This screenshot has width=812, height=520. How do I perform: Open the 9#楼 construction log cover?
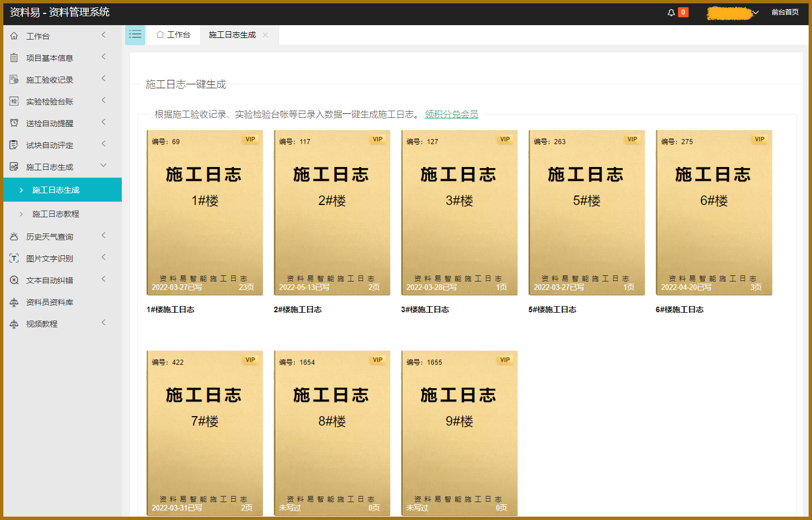459,433
